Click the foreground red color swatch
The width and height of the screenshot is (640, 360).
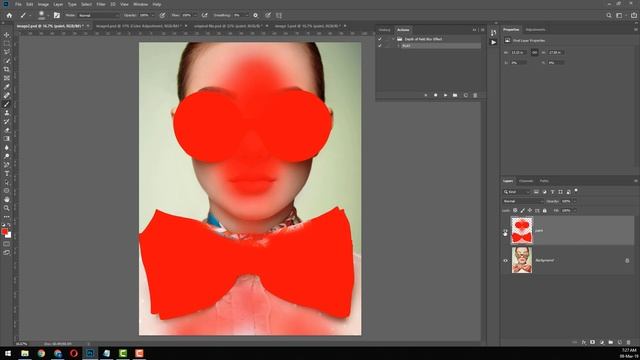point(4,232)
